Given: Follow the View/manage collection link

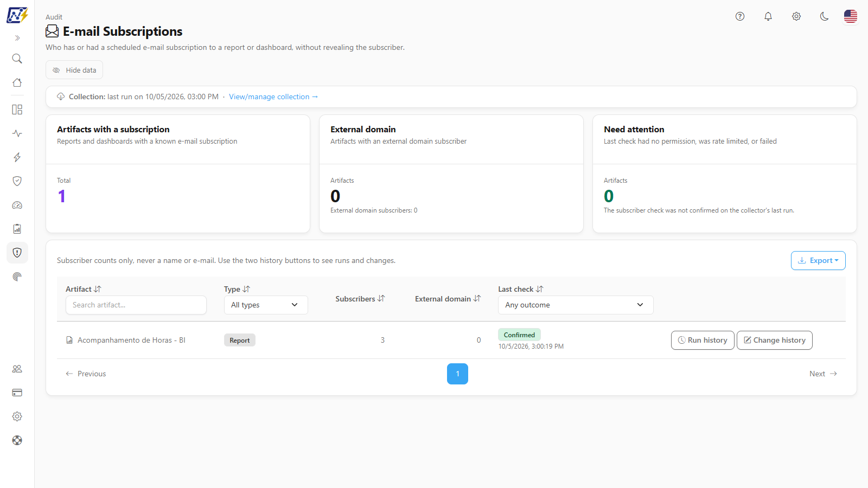Looking at the screenshot, I should (x=273, y=97).
